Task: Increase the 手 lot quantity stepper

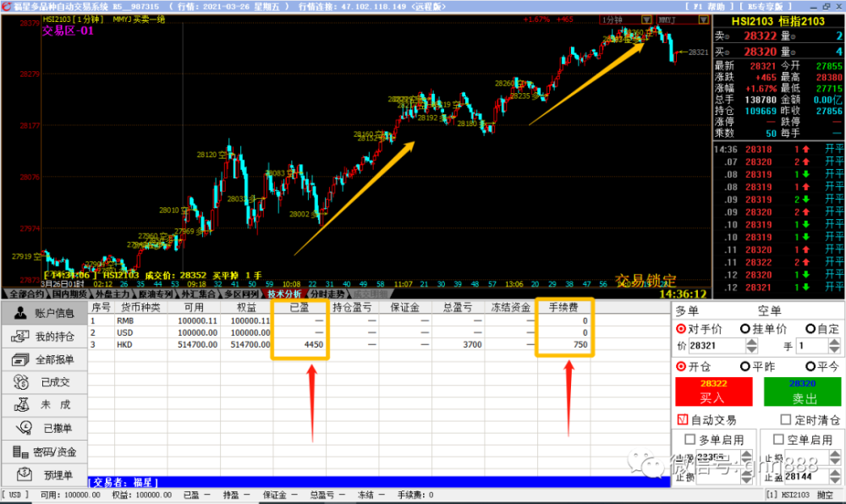Action: point(833,342)
